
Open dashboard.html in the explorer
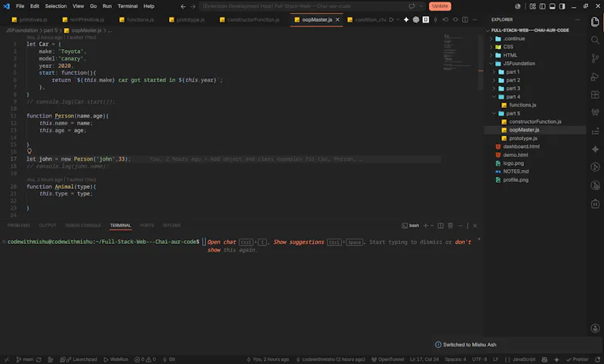521,147
